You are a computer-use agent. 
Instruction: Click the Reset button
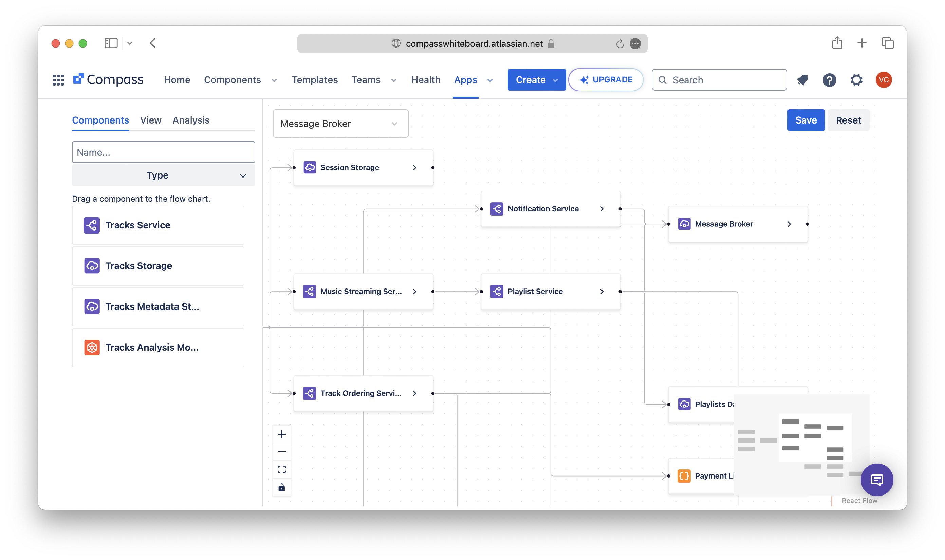[x=848, y=120]
